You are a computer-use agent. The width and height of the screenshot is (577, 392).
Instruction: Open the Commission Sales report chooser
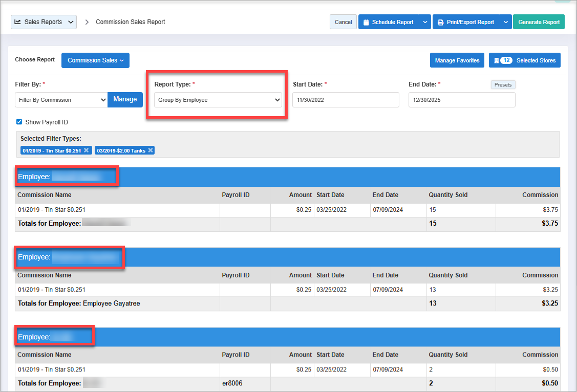tap(95, 60)
